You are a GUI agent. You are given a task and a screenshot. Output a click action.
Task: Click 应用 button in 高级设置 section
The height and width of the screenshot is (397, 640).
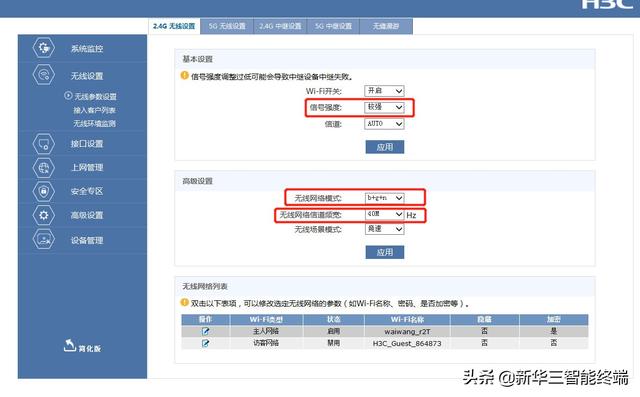384,252
